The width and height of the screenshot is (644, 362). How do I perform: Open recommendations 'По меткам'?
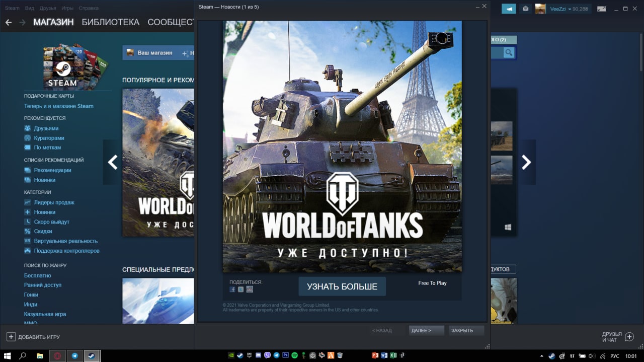pos(47,148)
